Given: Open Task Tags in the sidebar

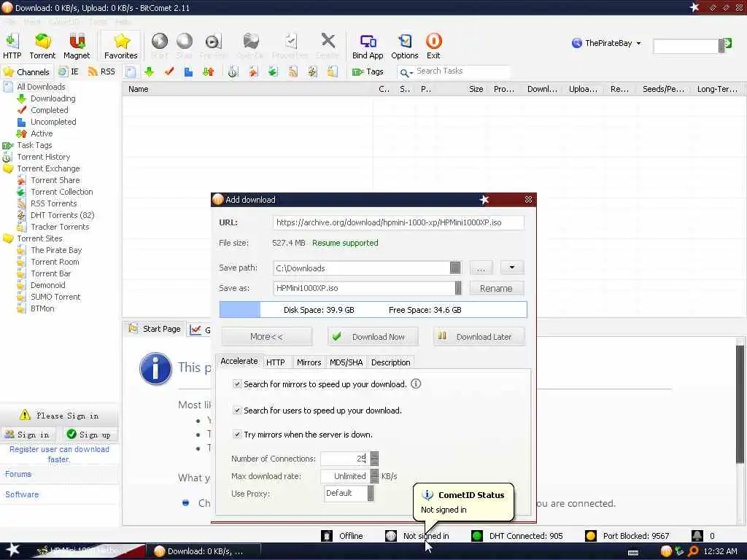Looking at the screenshot, I should pyautogui.click(x=34, y=145).
